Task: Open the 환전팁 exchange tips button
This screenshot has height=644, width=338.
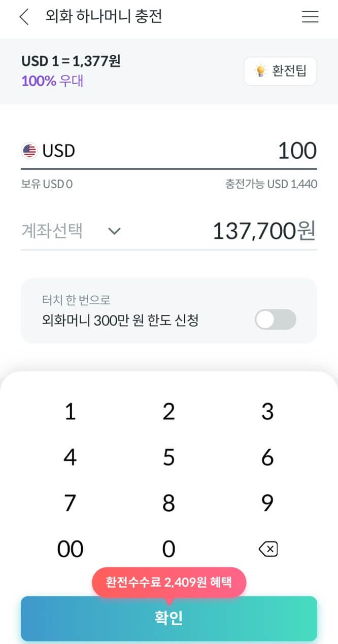Action: (x=280, y=71)
